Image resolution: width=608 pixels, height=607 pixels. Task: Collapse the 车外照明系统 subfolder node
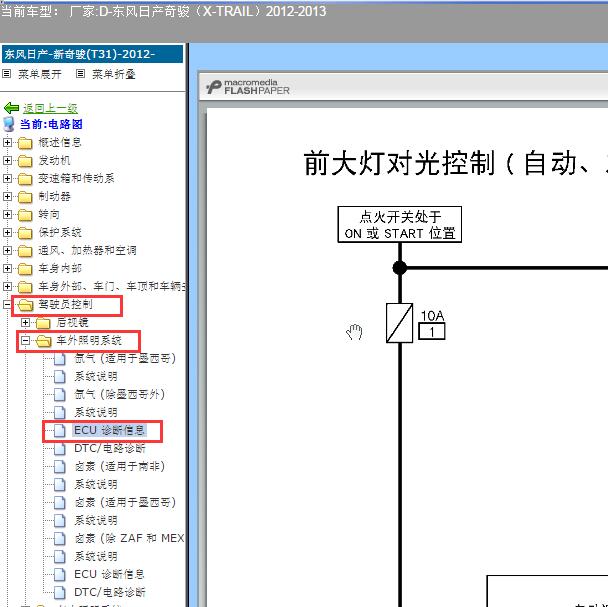click(x=25, y=341)
